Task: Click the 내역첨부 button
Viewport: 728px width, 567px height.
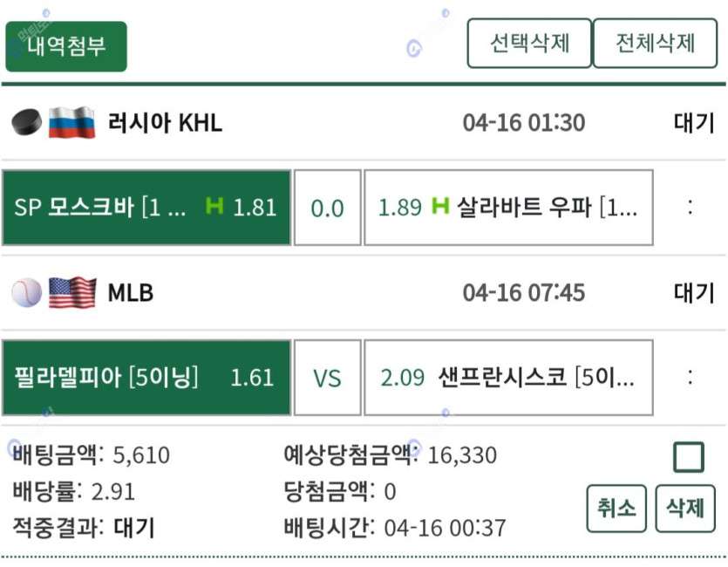Action: pos(66,46)
